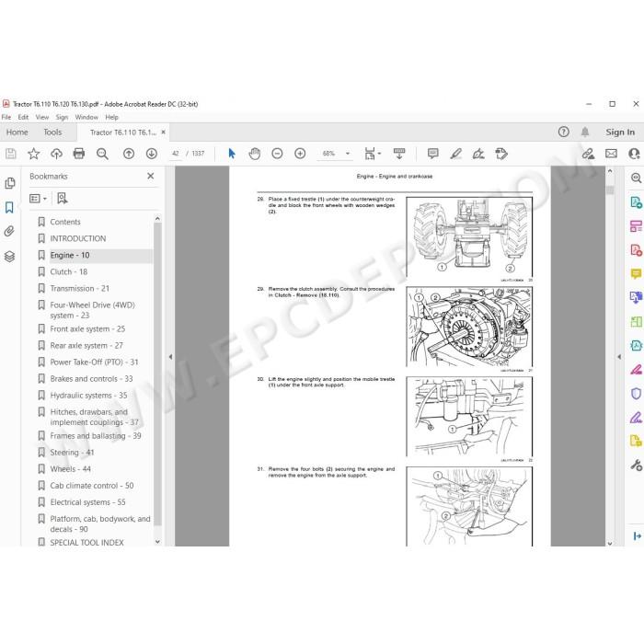Open the View menu
Screen dimensions: 644x644
coord(42,117)
